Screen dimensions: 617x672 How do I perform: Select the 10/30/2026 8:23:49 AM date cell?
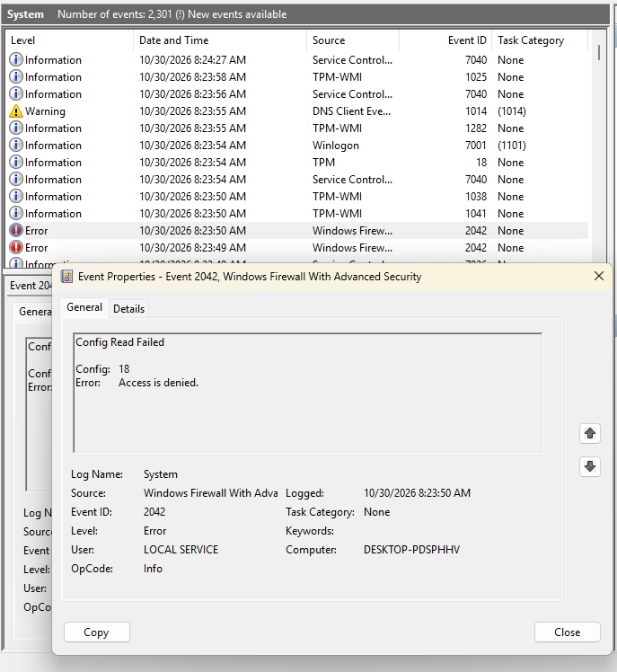pyautogui.click(x=192, y=248)
